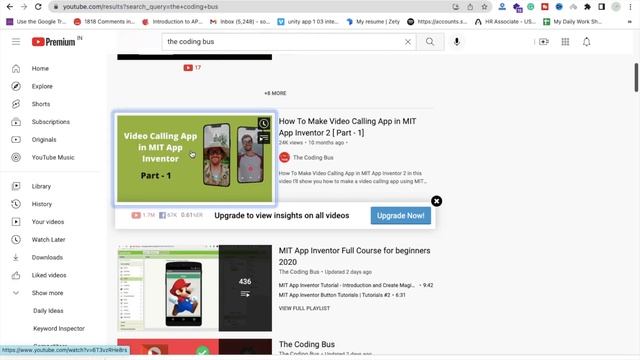Screen dimensions: 640x360
Task: Expand the +8 MORE results link
Action: coord(275,93)
